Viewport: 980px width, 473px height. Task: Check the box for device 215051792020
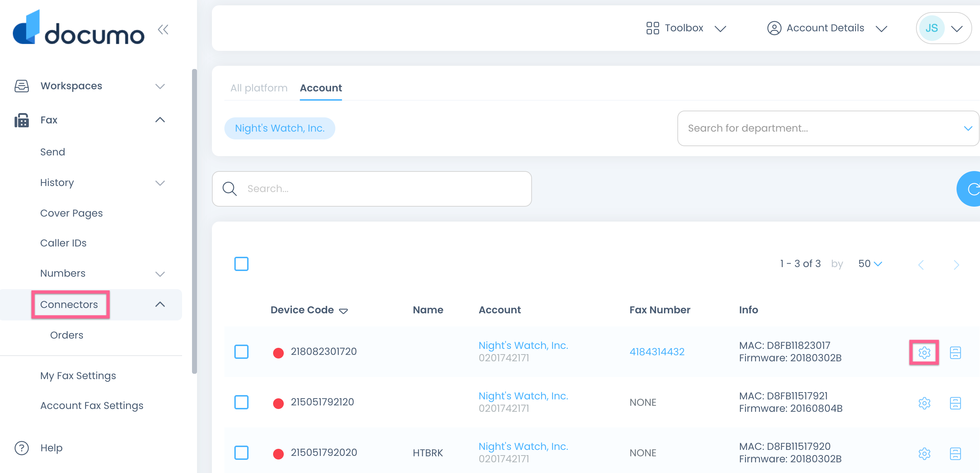(241, 453)
